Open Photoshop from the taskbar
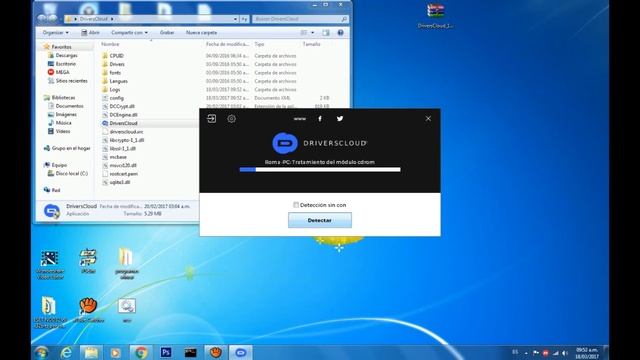 click(166, 352)
